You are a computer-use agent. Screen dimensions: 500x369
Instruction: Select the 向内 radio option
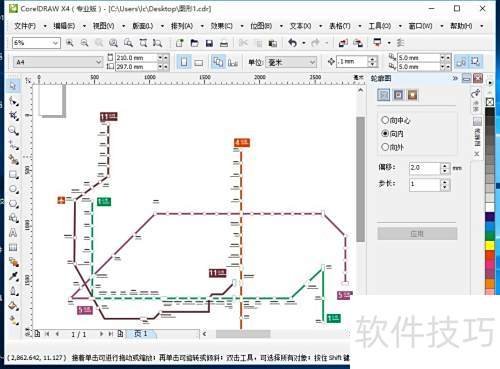coord(385,133)
